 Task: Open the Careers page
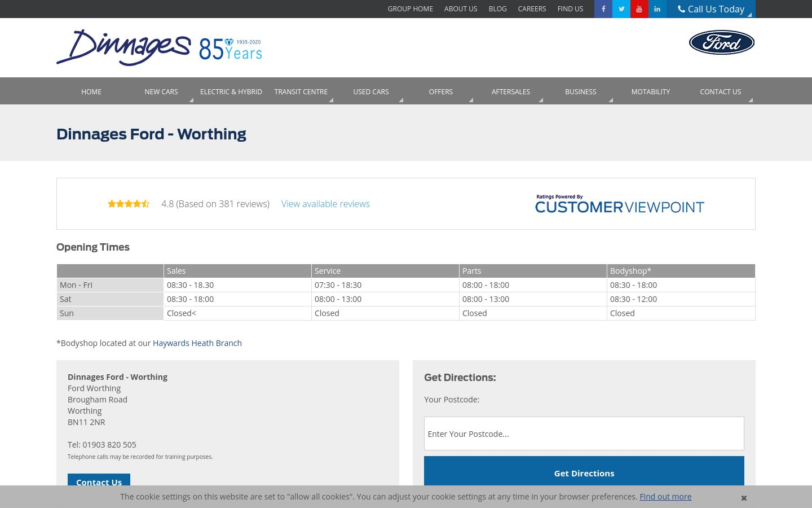click(532, 9)
